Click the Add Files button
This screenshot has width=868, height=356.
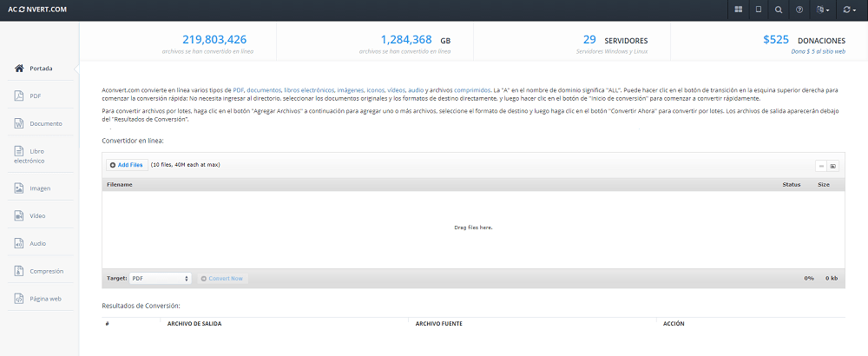coord(127,165)
